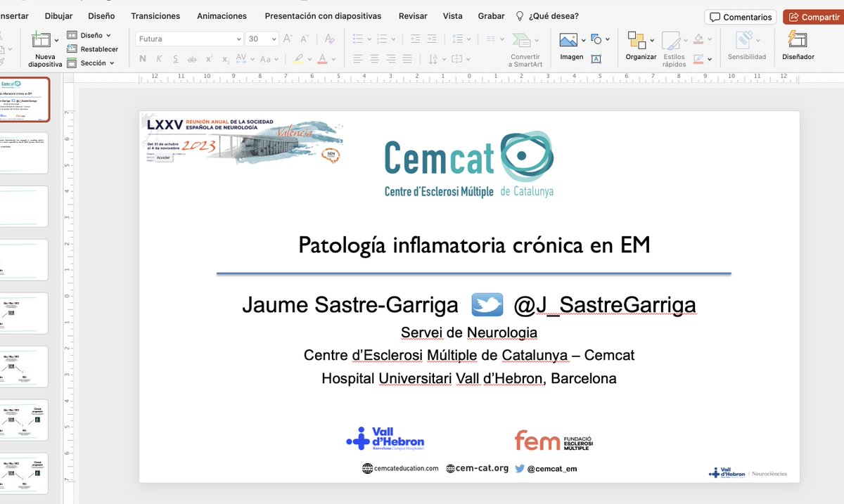
Task: Click the Restablecer slide icon
Action: tap(72, 49)
